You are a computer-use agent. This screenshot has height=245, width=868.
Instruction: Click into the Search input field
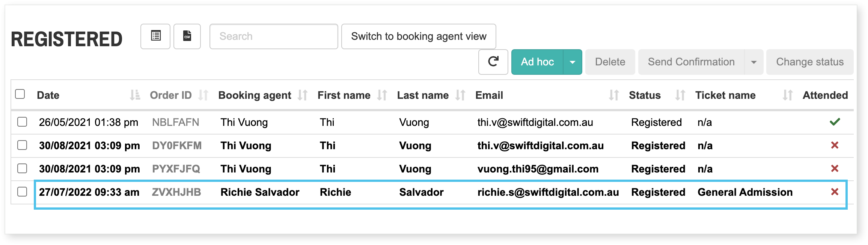tap(274, 36)
